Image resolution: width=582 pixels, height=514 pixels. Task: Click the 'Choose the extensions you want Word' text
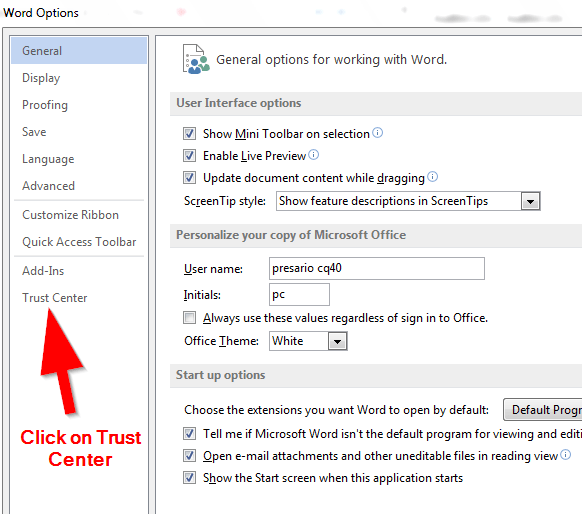[336, 410]
